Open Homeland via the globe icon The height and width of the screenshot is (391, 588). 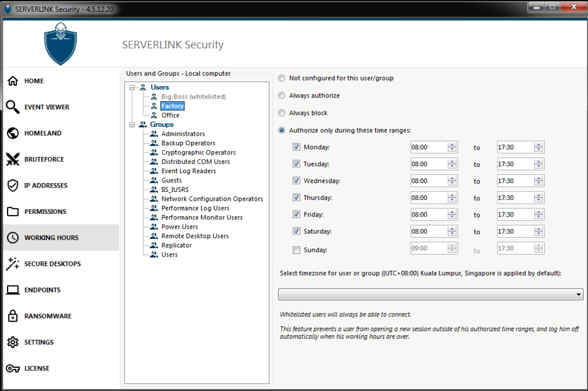pos(13,133)
